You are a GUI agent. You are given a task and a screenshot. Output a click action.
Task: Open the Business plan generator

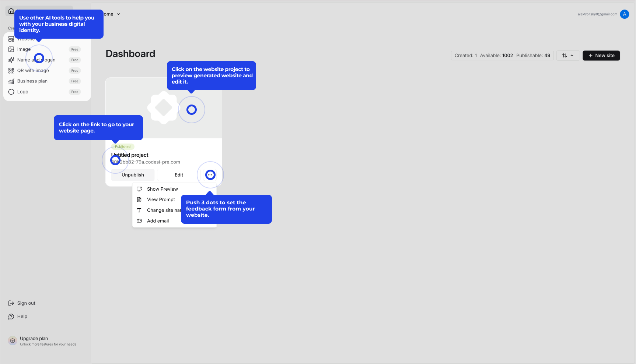[x=32, y=81]
